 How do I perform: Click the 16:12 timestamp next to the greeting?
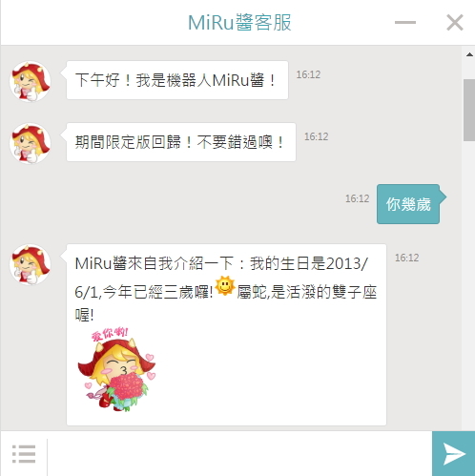click(x=308, y=74)
